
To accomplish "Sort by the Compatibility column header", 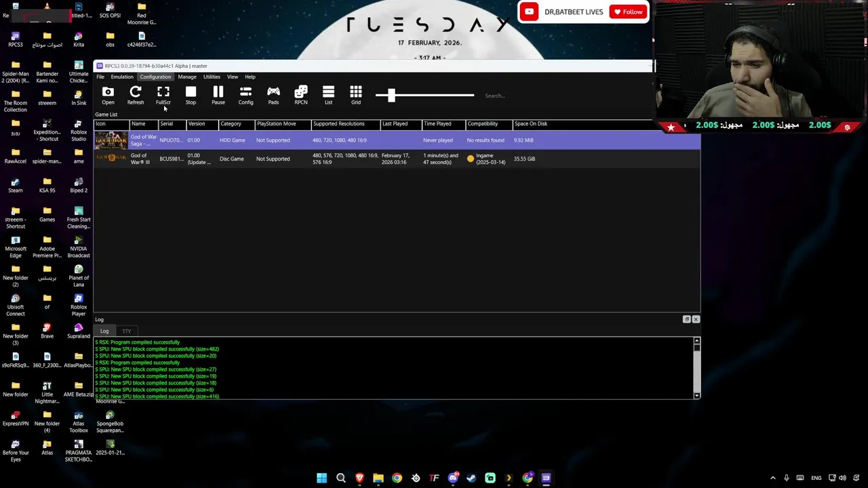I will [488, 123].
